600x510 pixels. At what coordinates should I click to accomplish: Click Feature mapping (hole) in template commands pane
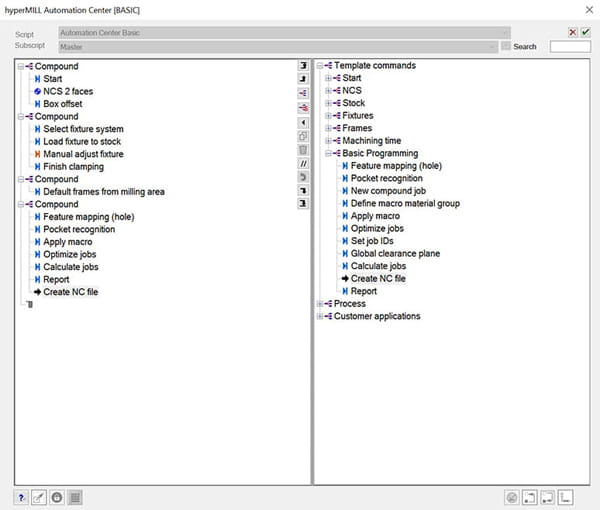[x=396, y=166]
